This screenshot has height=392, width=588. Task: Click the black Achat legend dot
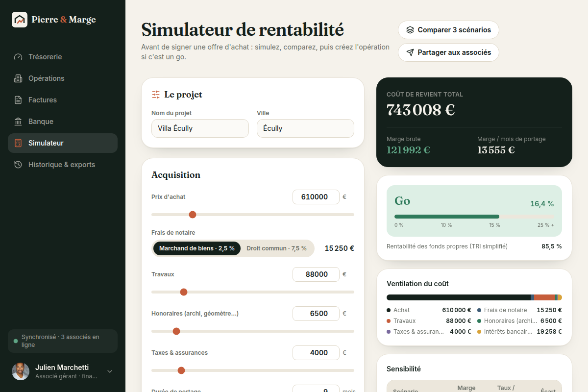tap(389, 310)
